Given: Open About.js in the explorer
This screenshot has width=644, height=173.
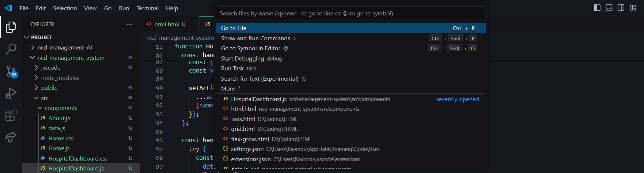Looking at the screenshot, I should coord(81,118).
